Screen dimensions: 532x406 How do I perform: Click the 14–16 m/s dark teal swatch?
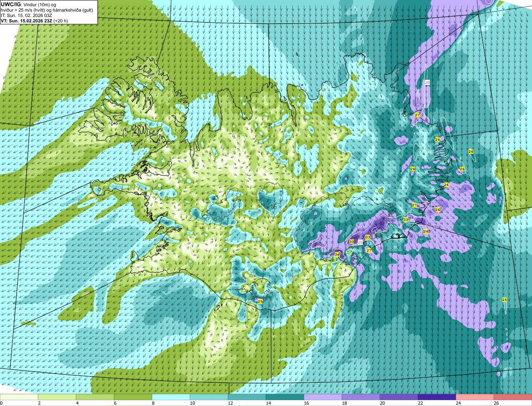point(286,397)
